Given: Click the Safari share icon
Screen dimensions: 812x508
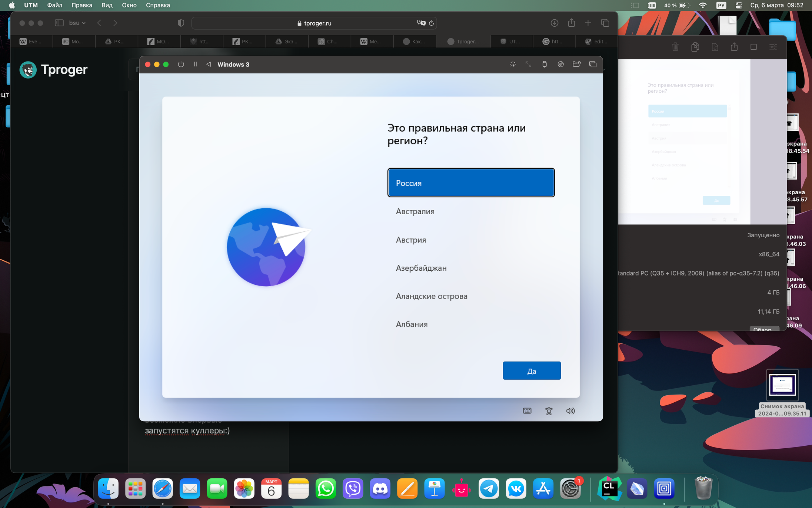Looking at the screenshot, I should tap(572, 23).
